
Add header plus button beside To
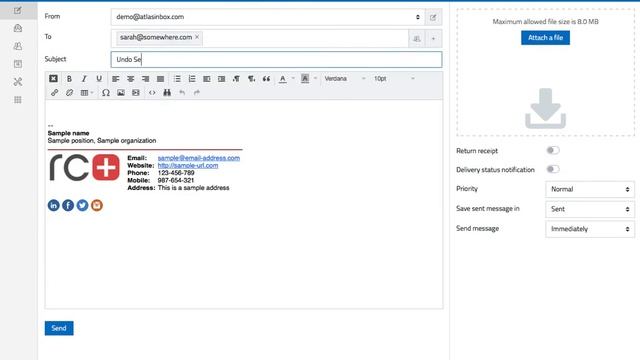(x=433, y=39)
